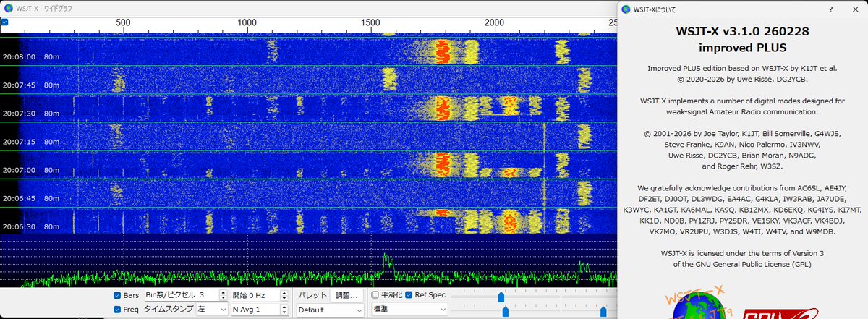Close the About WSJT-X dialog
The height and width of the screenshot is (319, 868).
point(855,9)
